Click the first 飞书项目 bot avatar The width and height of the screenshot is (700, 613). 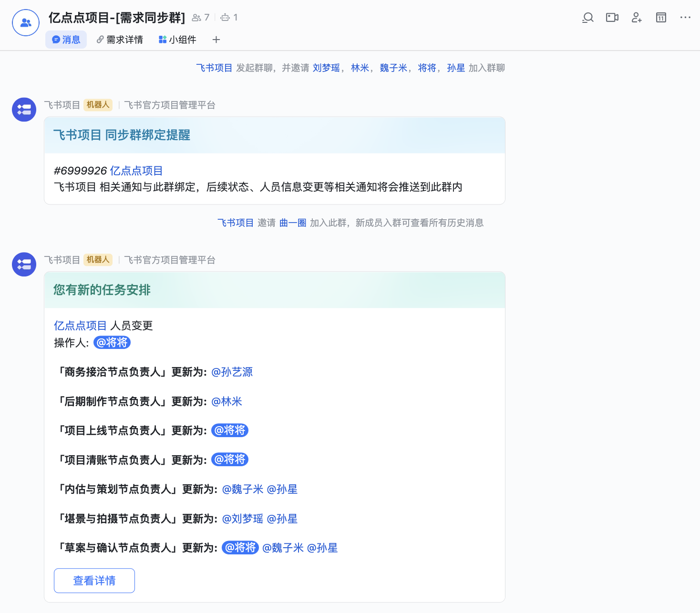coord(24,110)
